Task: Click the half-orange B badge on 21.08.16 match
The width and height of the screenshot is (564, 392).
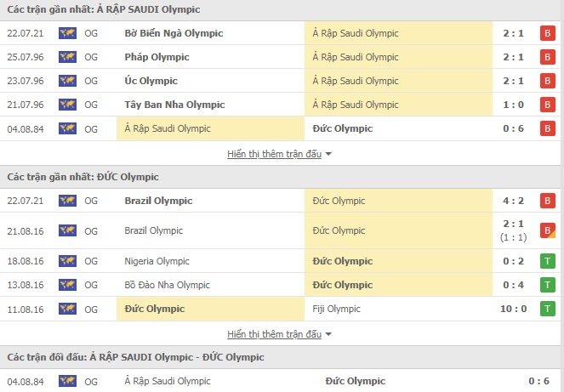Action: [548, 230]
